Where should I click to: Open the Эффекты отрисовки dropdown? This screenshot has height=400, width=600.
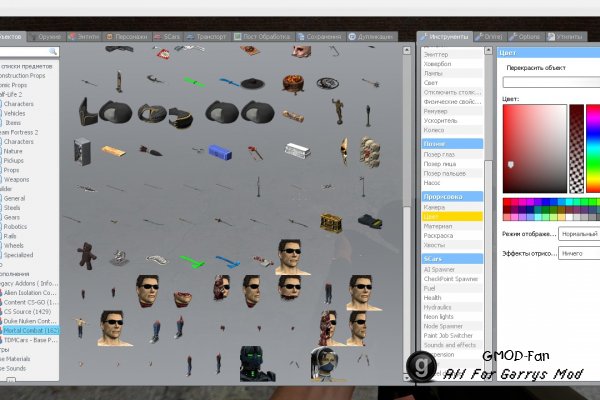point(579,253)
